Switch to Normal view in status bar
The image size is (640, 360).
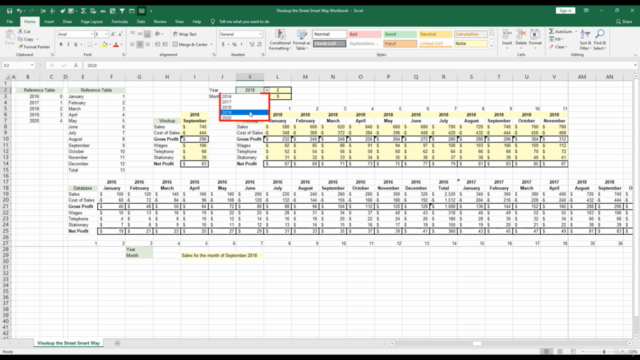546,351
